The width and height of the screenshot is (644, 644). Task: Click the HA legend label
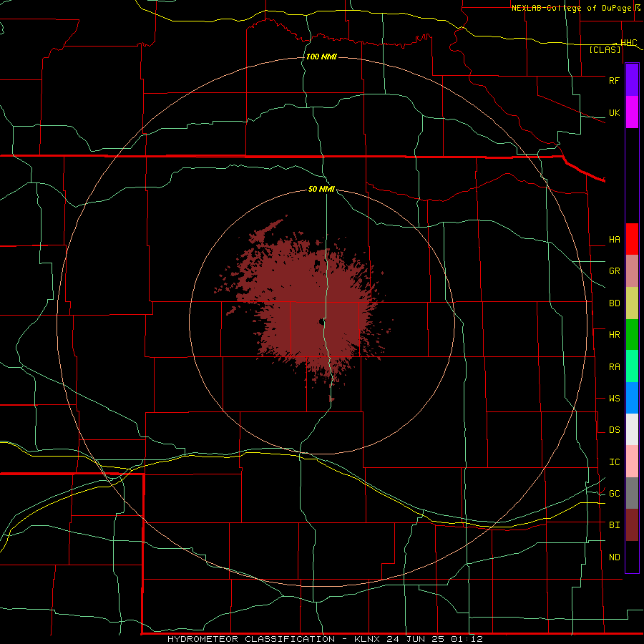(x=614, y=240)
